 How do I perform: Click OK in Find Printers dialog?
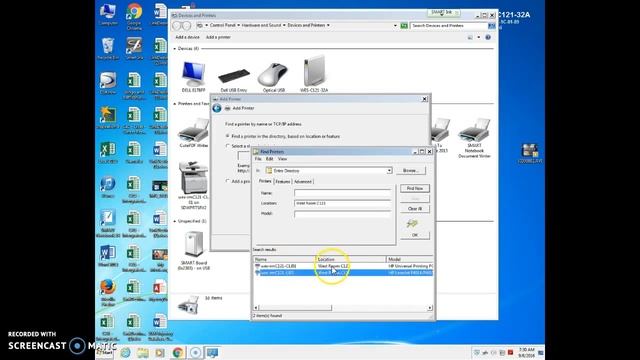point(415,235)
